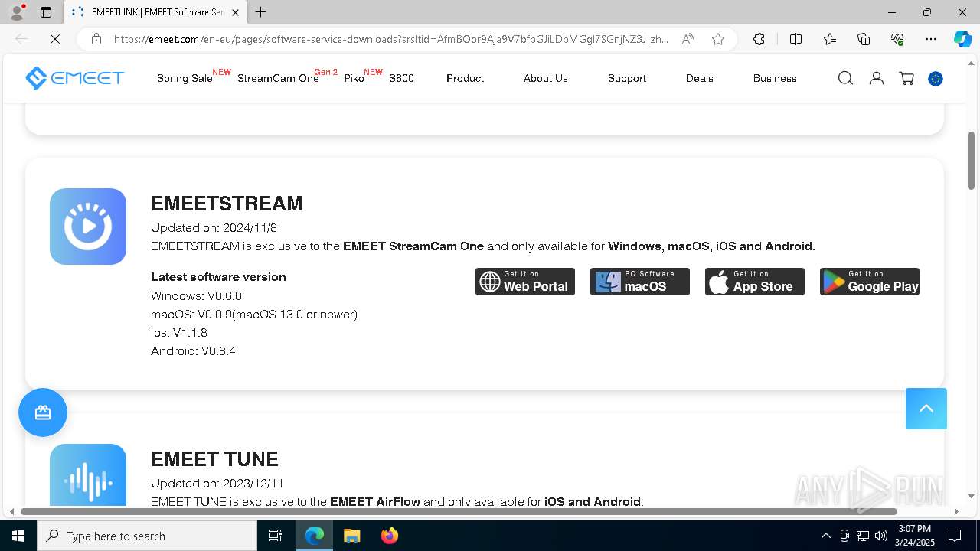The height and width of the screenshot is (551, 980).
Task: Open the StreamCam One menu item
Action: pos(278,78)
